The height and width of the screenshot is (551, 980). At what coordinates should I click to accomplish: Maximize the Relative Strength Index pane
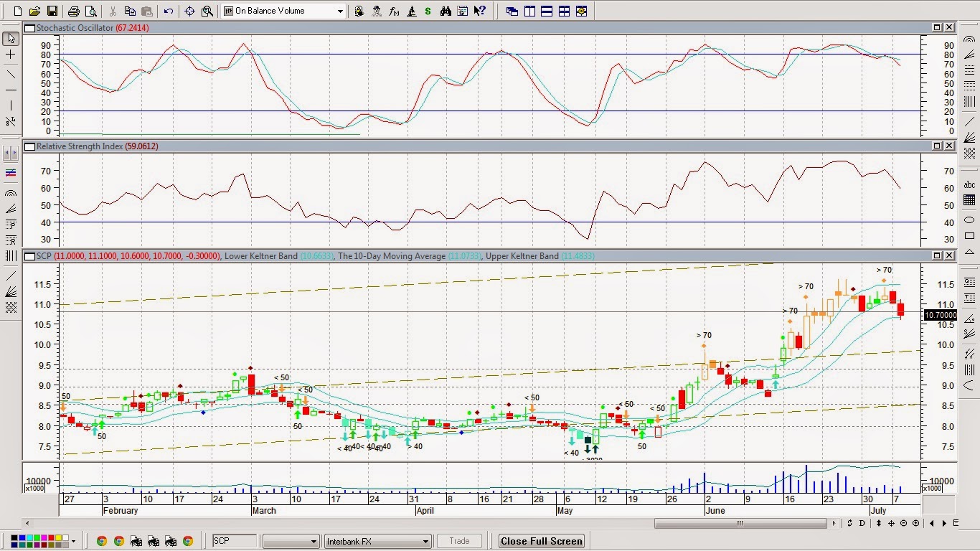(x=937, y=146)
